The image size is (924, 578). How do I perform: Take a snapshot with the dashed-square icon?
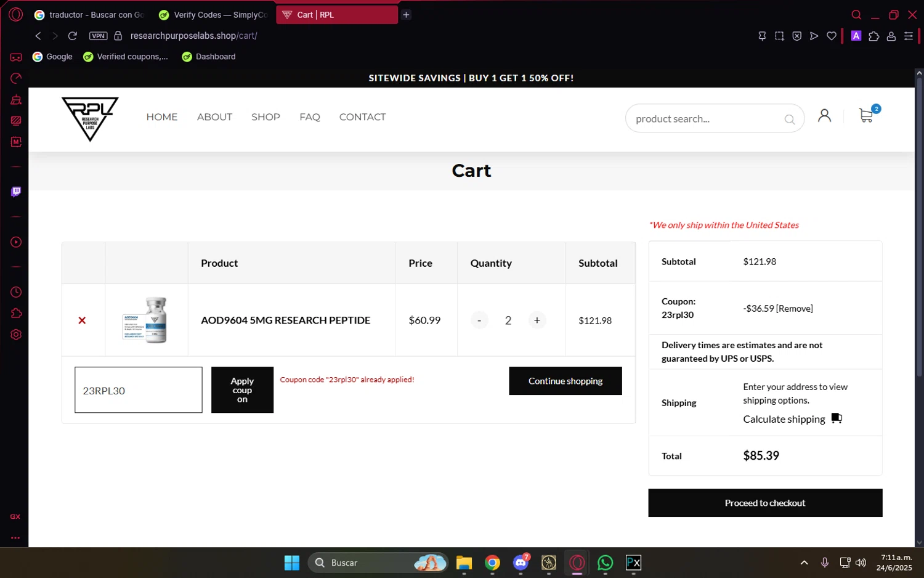tap(779, 36)
